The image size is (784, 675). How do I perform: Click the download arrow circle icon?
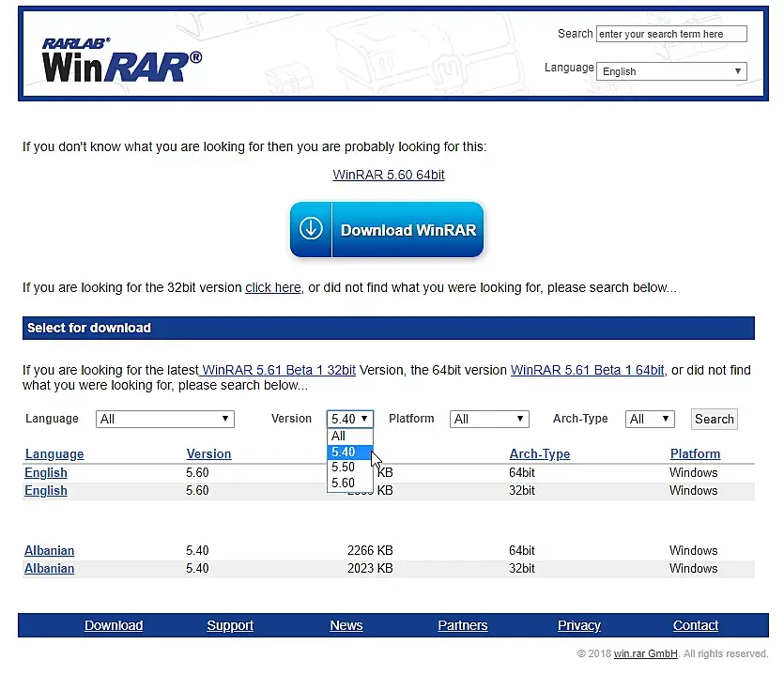point(311,229)
